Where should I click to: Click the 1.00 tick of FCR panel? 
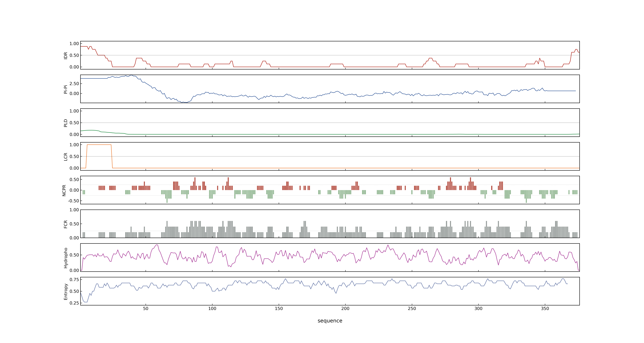coord(74,210)
